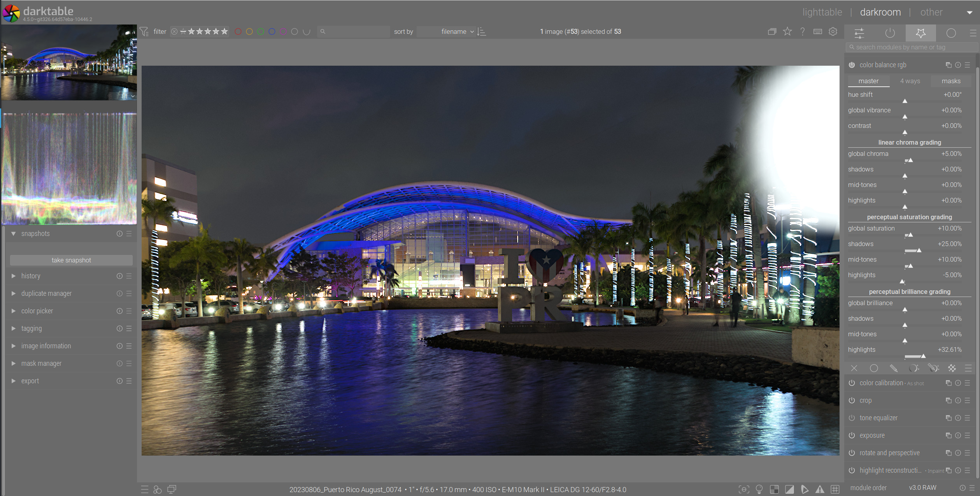Turn off the exposure module
The image size is (980, 496).
click(x=852, y=435)
